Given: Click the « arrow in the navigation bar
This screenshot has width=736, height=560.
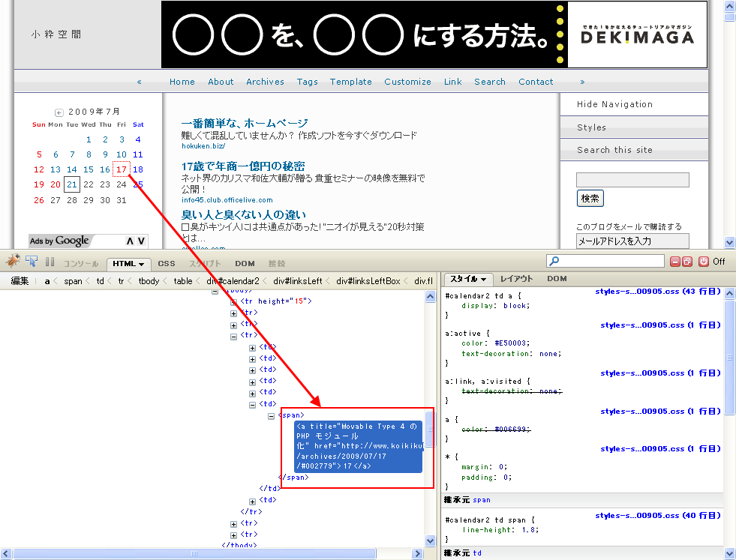Looking at the screenshot, I should (139, 82).
